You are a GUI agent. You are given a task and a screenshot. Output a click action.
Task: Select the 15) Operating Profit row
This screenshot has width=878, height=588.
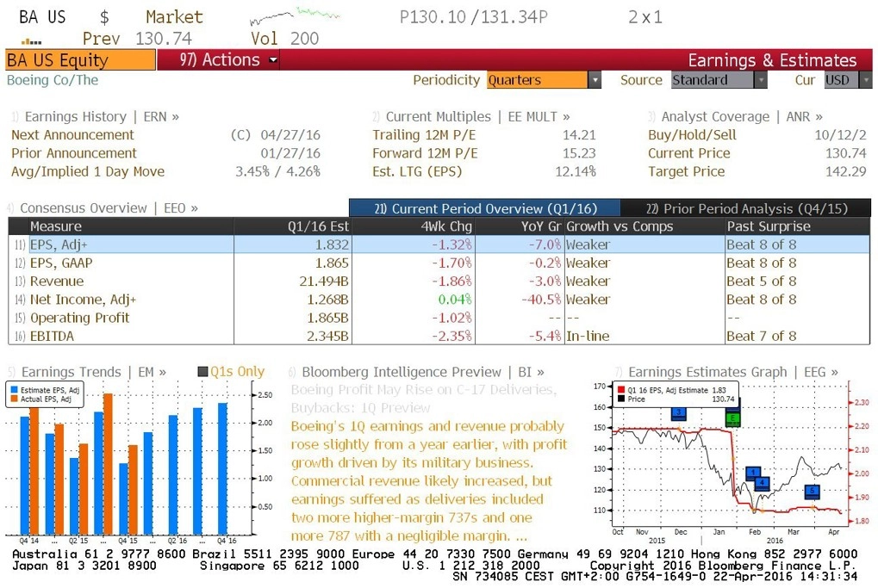coord(439,318)
